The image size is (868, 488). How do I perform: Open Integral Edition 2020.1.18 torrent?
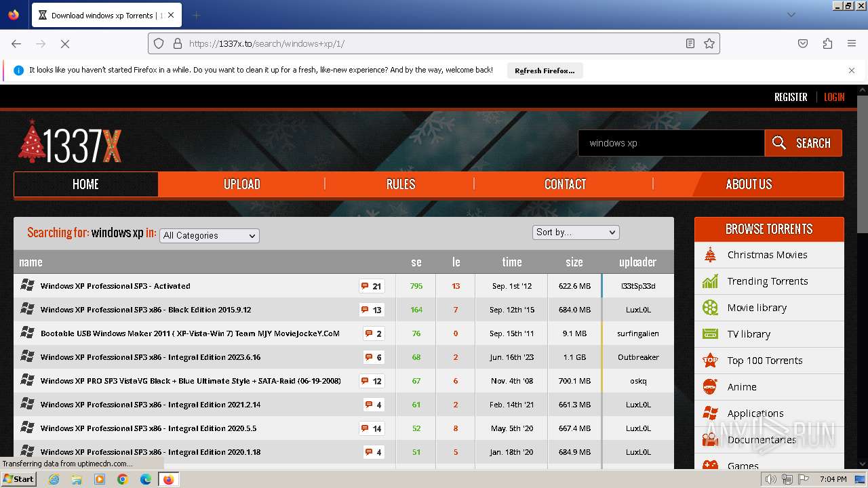pos(151,452)
